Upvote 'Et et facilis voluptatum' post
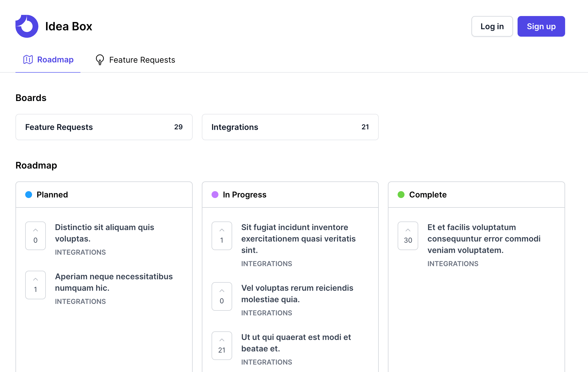The image size is (588, 372). pyautogui.click(x=408, y=236)
